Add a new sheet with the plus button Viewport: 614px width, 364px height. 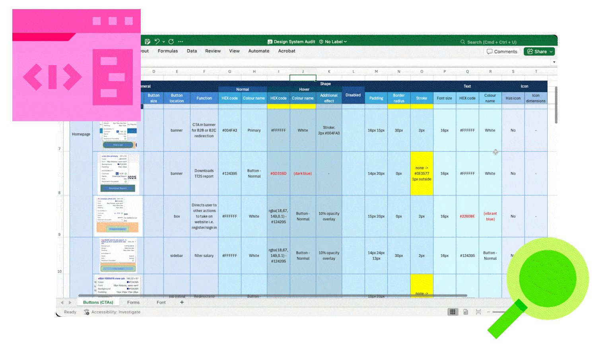pos(182,302)
